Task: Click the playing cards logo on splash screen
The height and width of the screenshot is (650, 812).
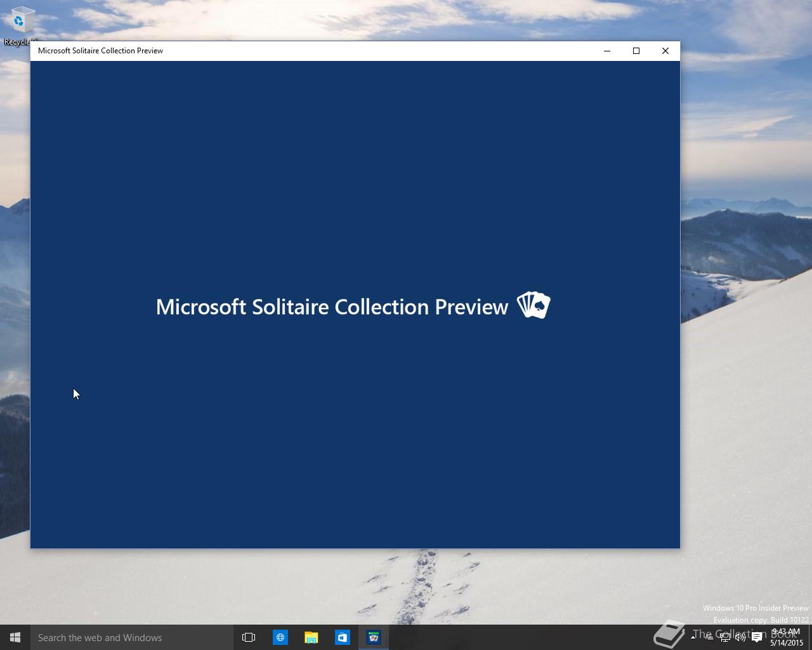Action: tap(534, 305)
